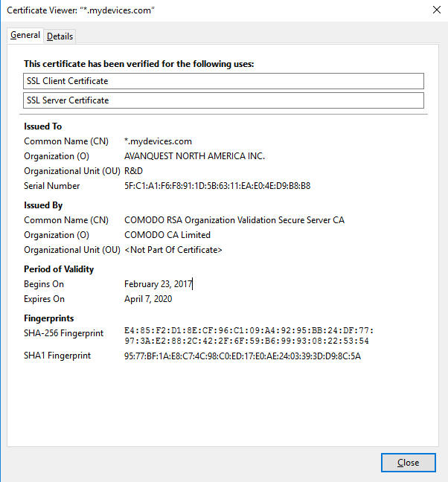Click the SHA1 fingerprint value starting 95:77:BF
The width and height of the screenshot is (448, 482).
pos(243,356)
